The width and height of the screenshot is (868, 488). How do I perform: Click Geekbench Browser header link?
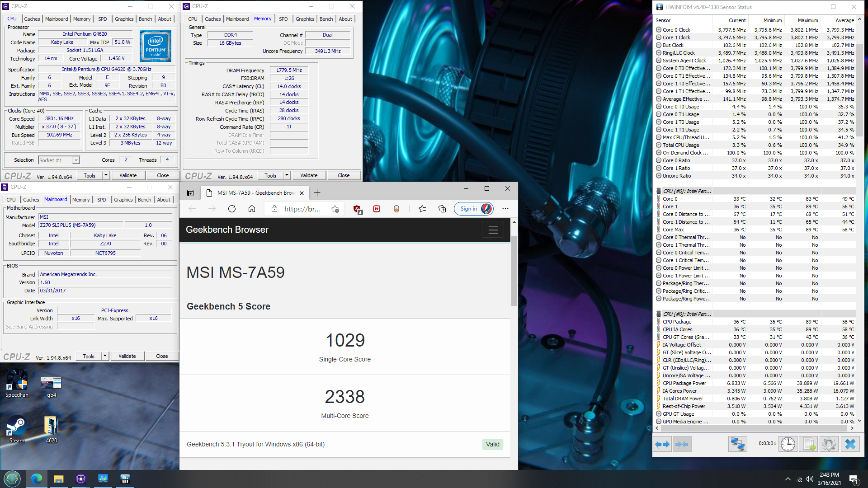227,230
